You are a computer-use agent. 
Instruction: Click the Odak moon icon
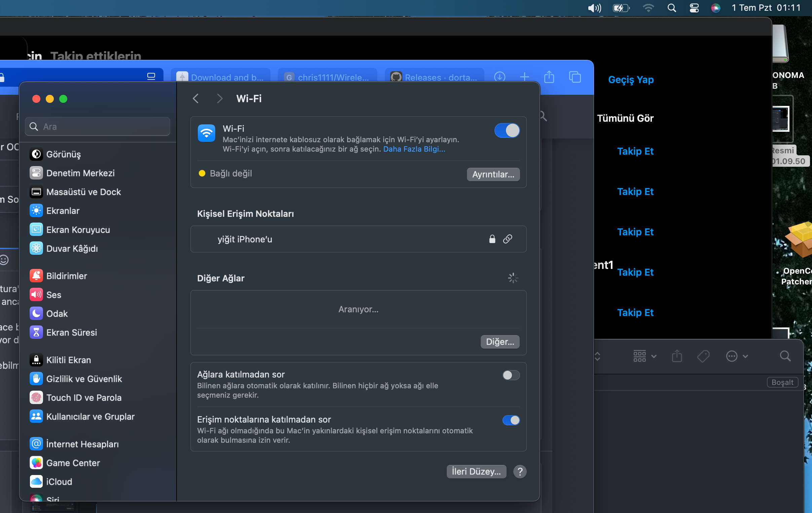36,313
